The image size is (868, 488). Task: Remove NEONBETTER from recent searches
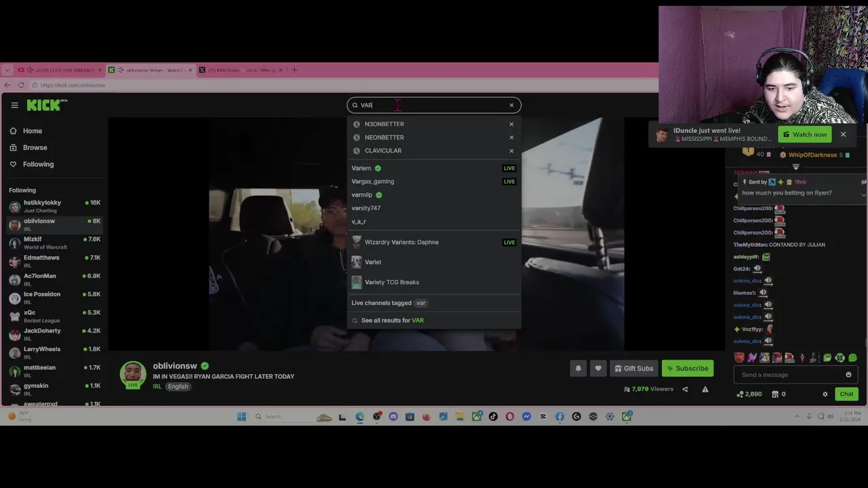coord(511,138)
